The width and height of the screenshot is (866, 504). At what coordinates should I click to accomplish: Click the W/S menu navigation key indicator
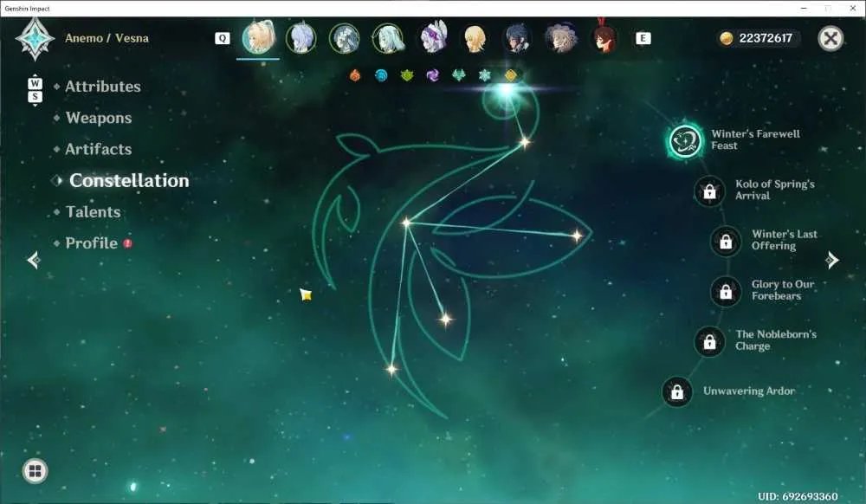[x=35, y=90]
